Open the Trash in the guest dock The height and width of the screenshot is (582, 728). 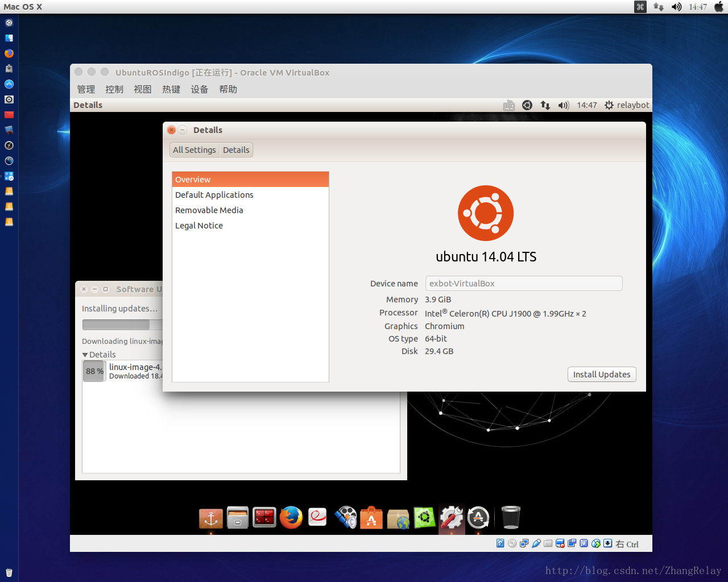(x=511, y=517)
